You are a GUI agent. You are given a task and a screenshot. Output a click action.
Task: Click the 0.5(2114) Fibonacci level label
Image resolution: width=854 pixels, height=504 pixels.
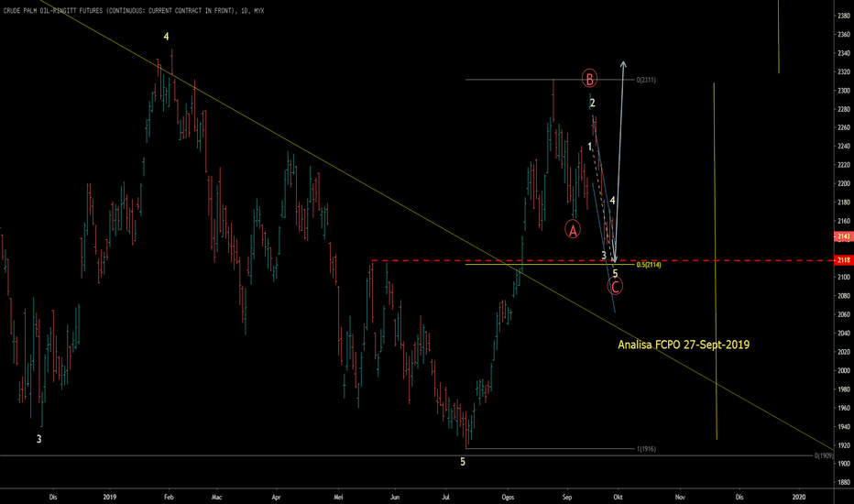point(648,265)
